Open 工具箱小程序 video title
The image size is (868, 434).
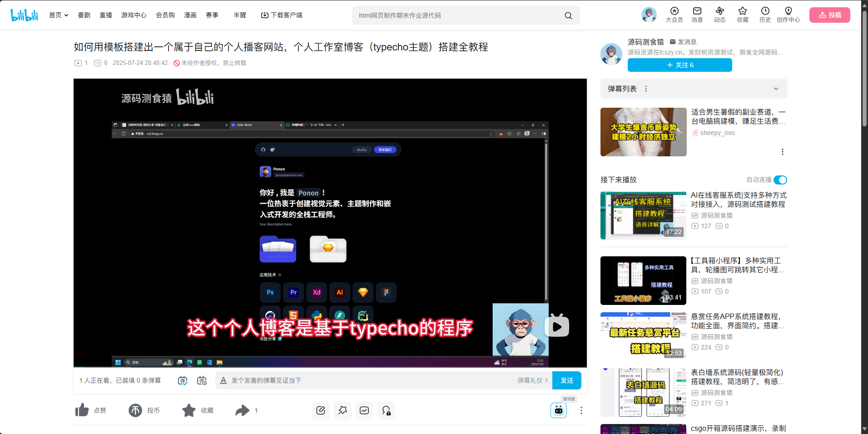[x=738, y=265]
